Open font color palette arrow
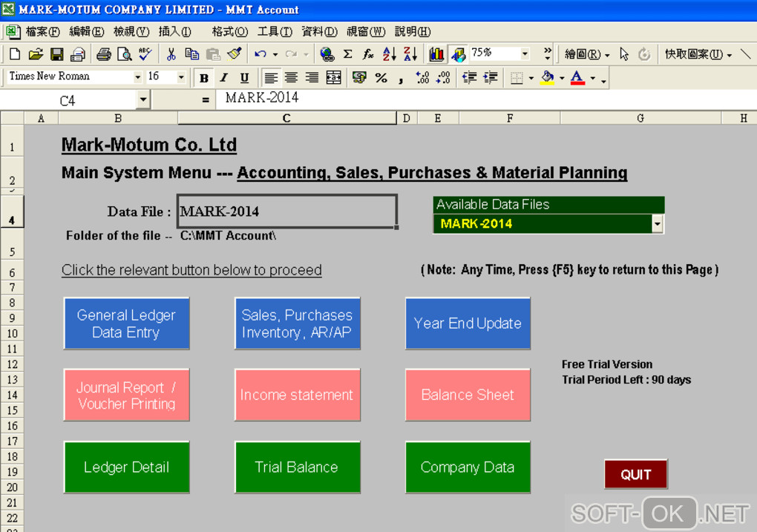The height and width of the screenshot is (532, 757). tap(592, 77)
